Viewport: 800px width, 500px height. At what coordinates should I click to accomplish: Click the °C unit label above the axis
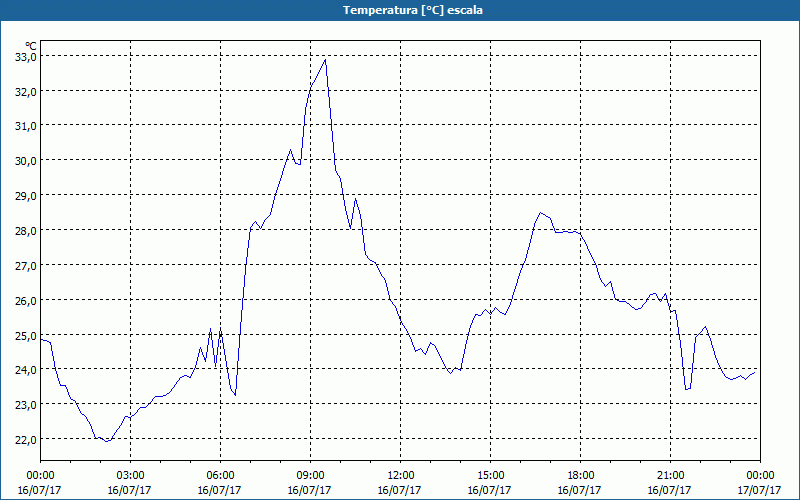(x=31, y=46)
